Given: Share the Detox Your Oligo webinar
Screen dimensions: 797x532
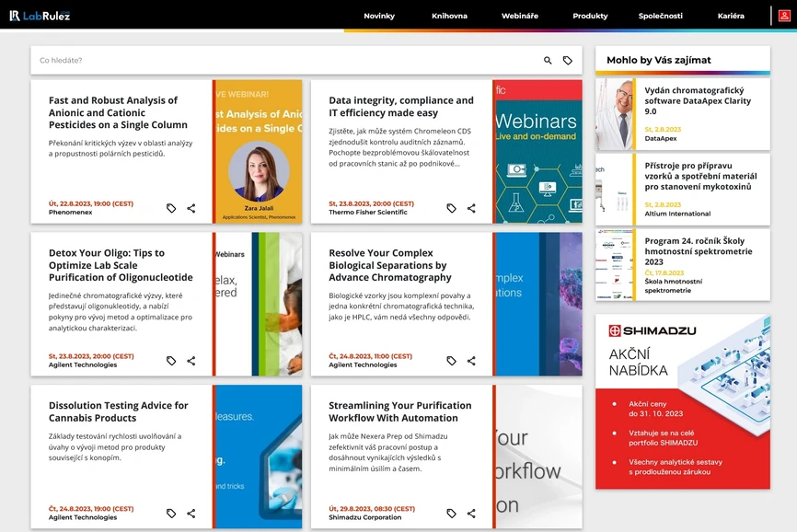Looking at the screenshot, I should click(x=191, y=361).
